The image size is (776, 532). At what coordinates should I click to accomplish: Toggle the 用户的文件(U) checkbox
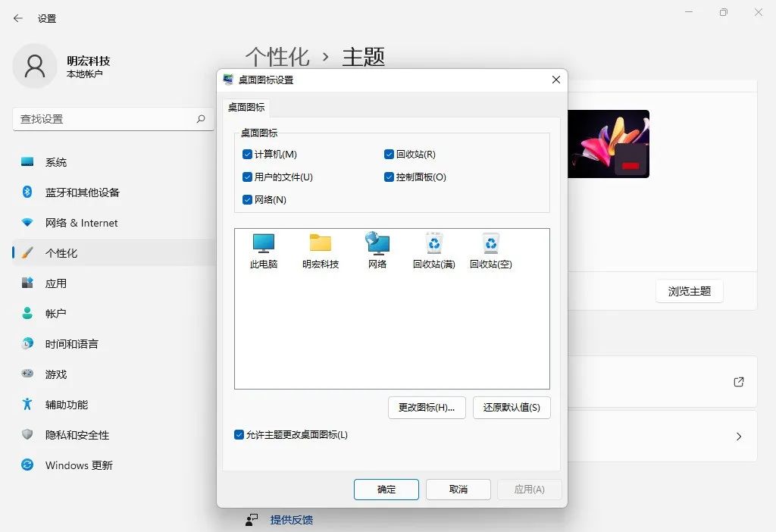248,177
